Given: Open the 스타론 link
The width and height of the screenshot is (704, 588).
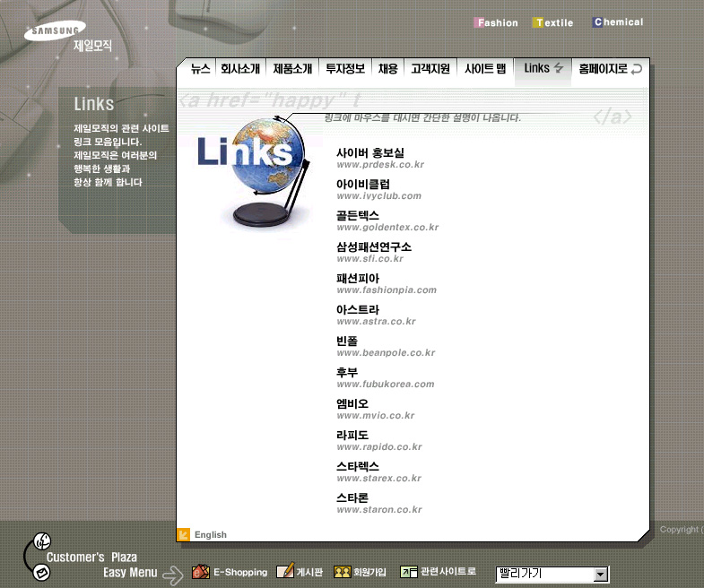Looking at the screenshot, I should 352,498.
